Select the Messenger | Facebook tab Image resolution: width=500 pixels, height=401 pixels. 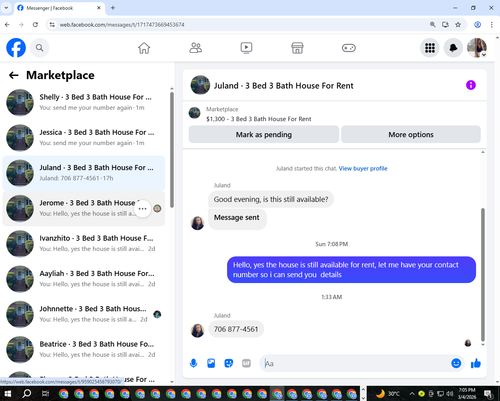[x=59, y=8]
